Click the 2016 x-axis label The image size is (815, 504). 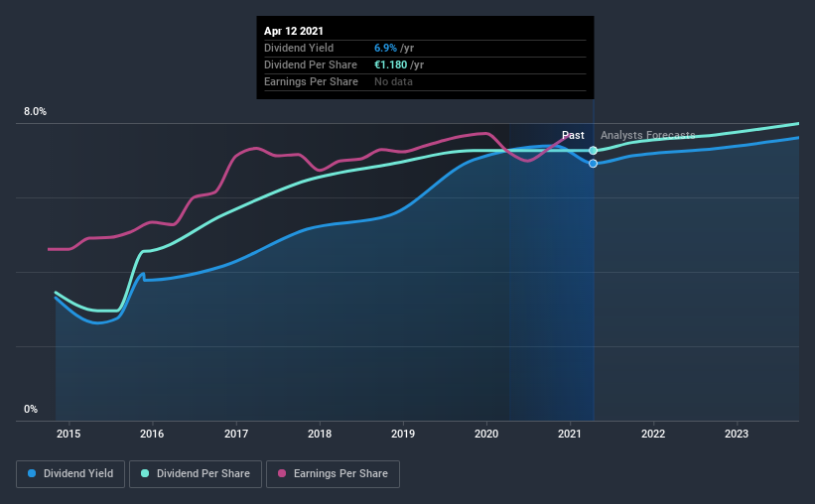coord(152,434)
